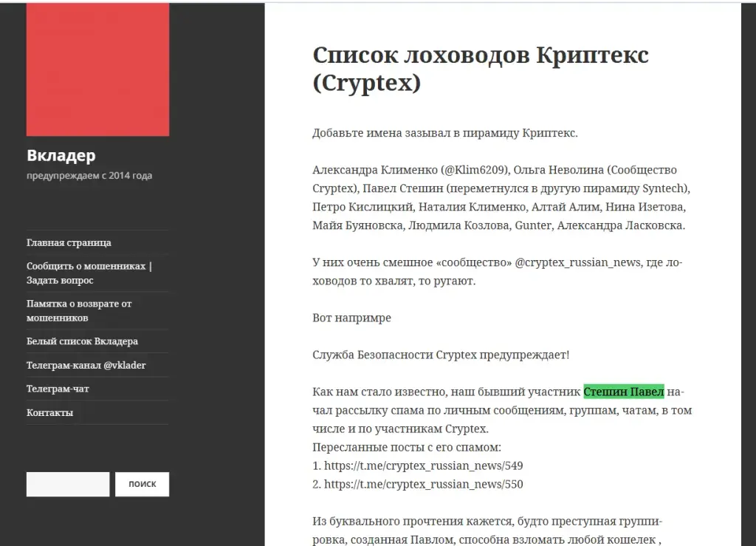The image size is (756, 546).
Task: Focus the sidebar search input field
Action: (68, 484)
